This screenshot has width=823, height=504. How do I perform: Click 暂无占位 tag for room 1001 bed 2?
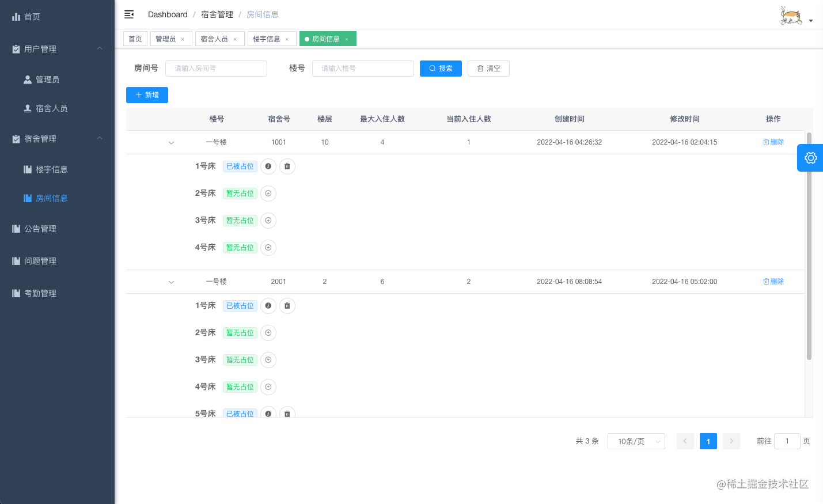pos(240,194)
